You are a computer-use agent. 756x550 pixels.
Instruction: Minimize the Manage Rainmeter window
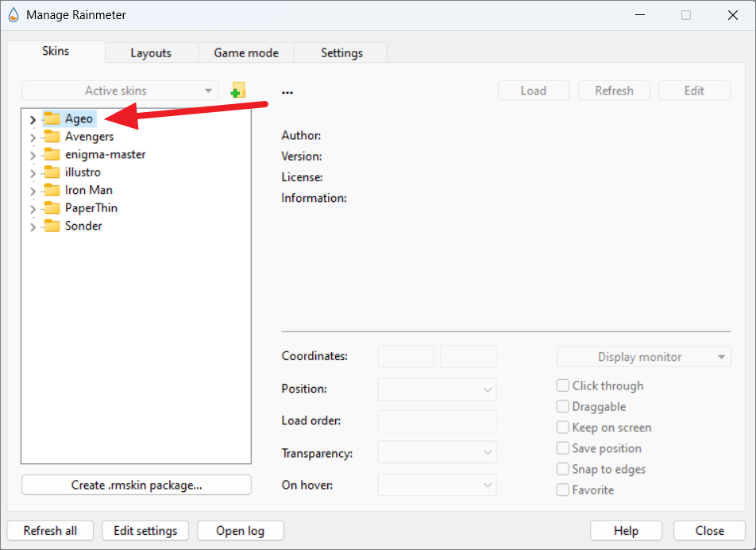click(640, 15)
